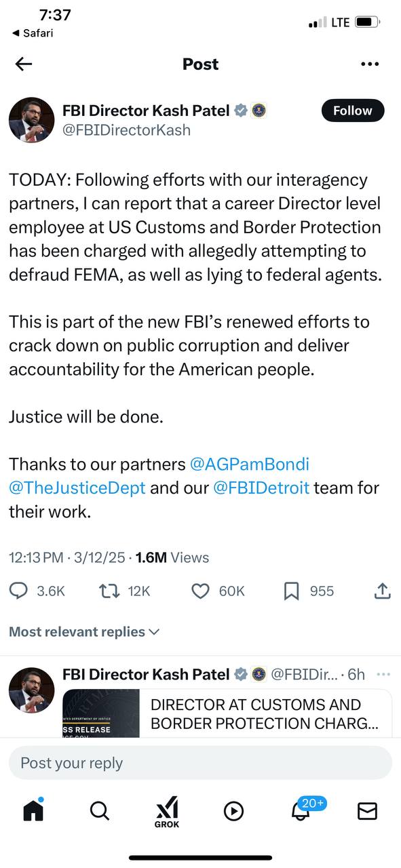
Task: Expand the Most relevant replies dropdown
Action: tap(84, 631)
